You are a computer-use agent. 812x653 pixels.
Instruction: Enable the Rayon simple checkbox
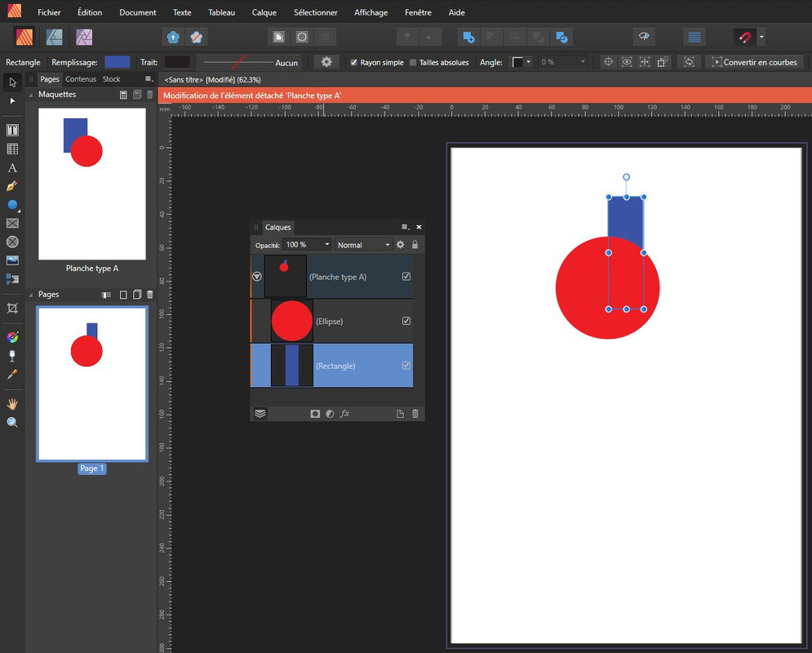coord(353,62)
